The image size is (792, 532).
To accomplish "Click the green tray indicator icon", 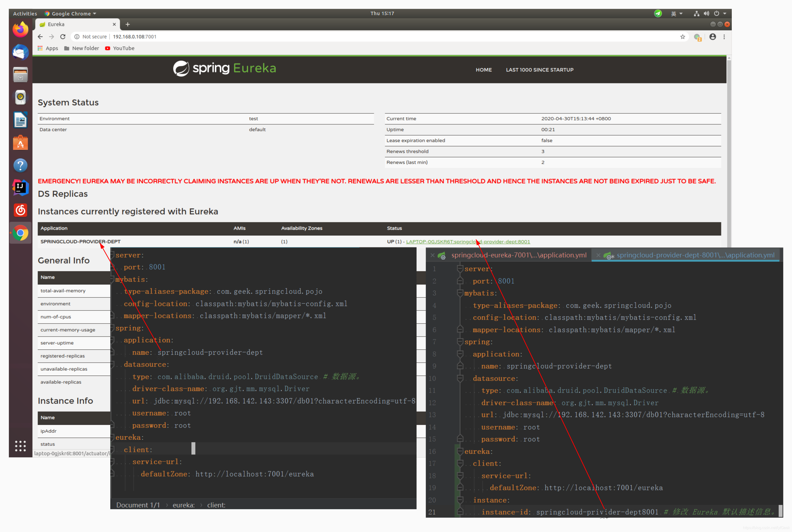I will (658, 14).
